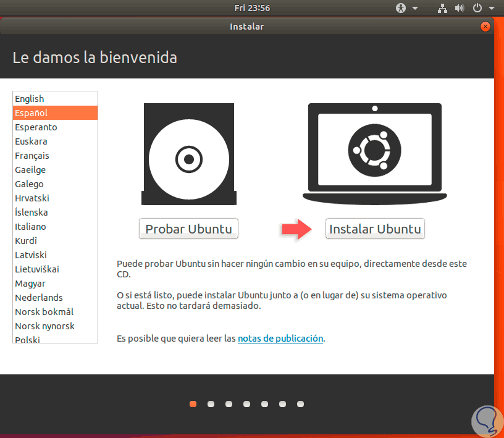The width and height of the screenshot is (504, 438).
Task: Select Kurdî language entry
Action: [x=56, y=241]
